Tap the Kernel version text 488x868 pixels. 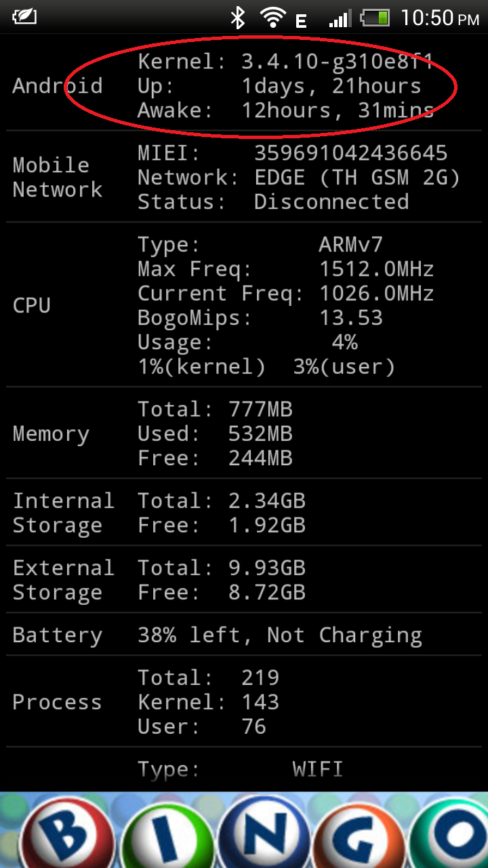click(x=337, y=62)
